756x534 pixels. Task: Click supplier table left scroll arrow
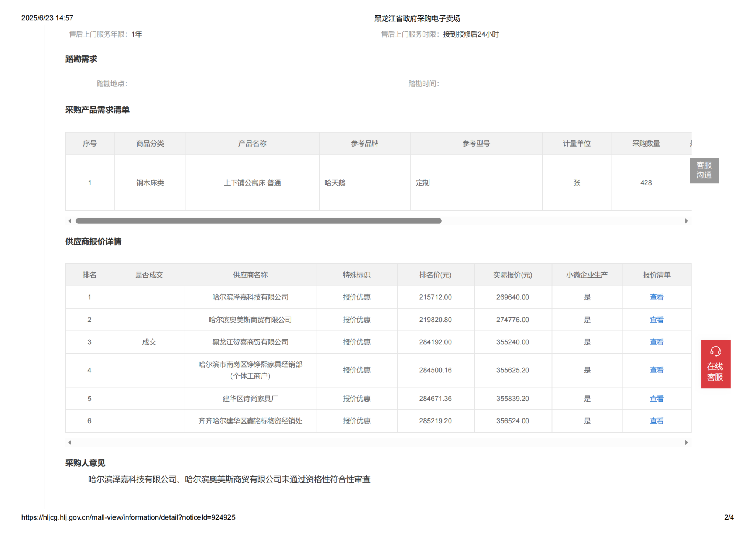click(70, 442)
